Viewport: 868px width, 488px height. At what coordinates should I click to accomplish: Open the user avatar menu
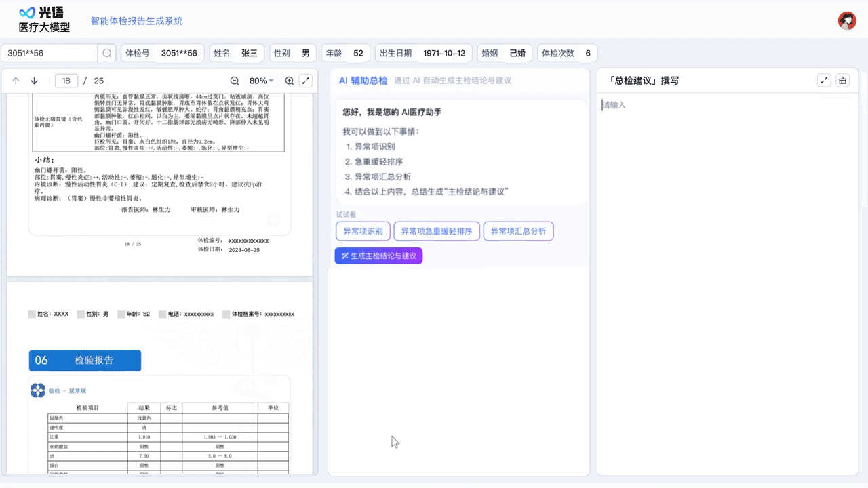[847, 20]
